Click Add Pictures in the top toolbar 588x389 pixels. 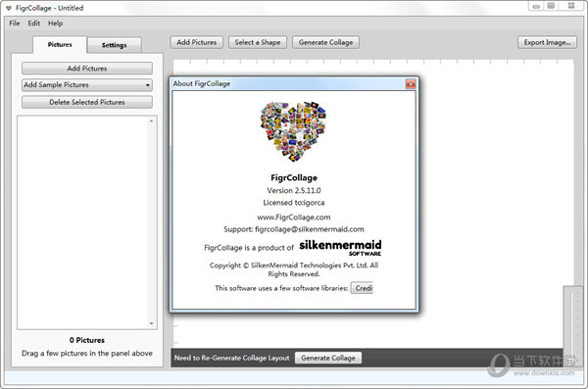pos(197,42)
